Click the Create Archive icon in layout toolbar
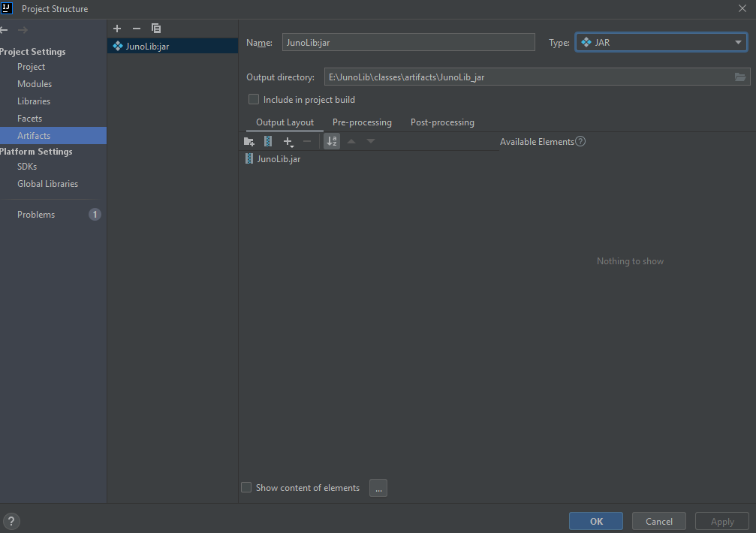 coord(268,141)
